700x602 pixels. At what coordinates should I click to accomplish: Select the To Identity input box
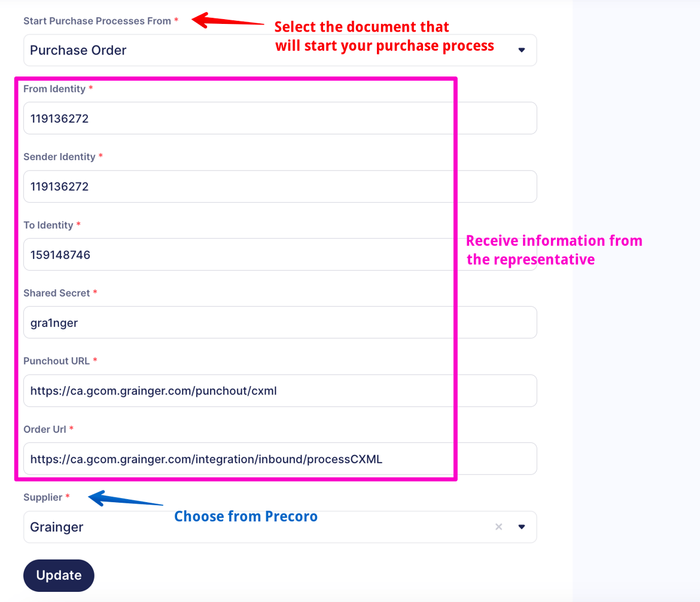pyautogui.click(x=239, y=255)
